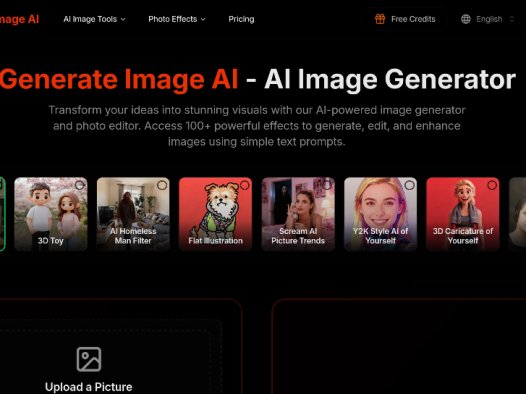Click the Image AI logo link
Image resolution: width=526 pixels, height=394 pixels.
(19, 19)
